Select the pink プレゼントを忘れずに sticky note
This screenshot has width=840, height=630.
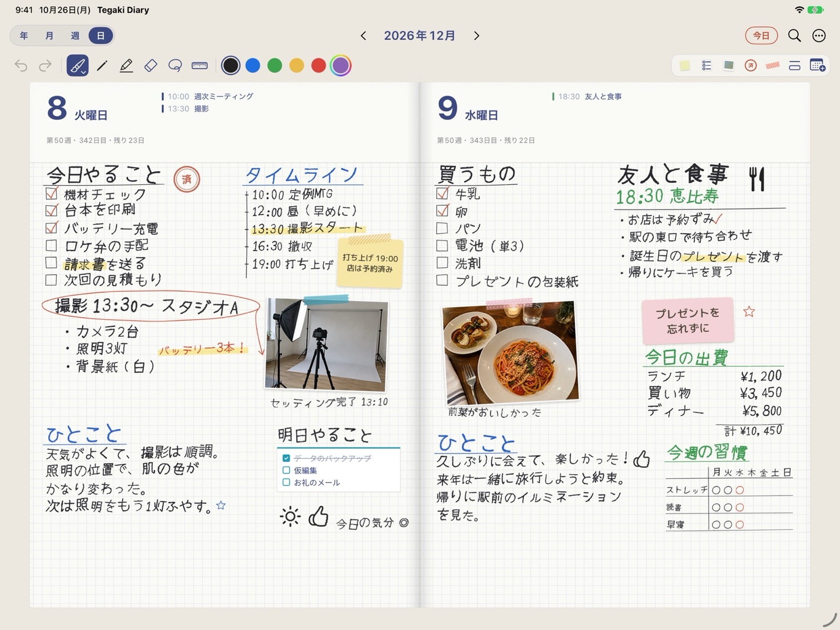688,320
